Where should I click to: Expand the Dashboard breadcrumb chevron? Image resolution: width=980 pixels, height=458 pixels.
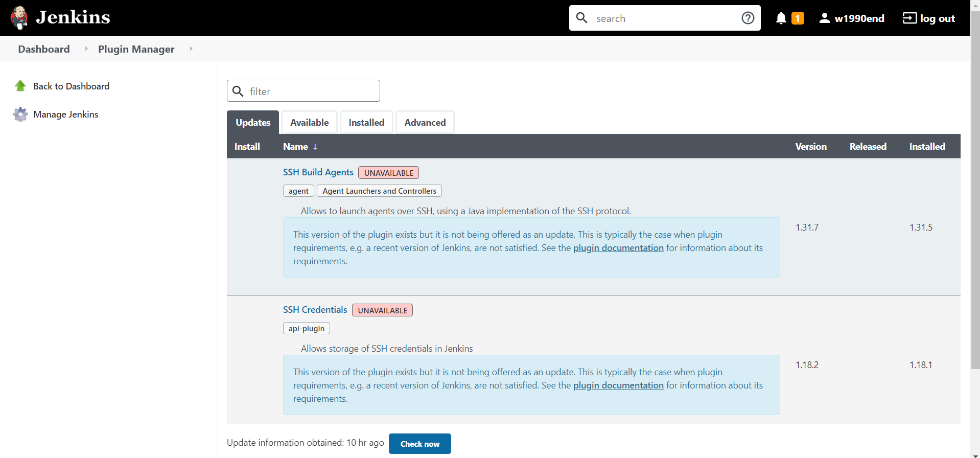(x=86, y=49)
